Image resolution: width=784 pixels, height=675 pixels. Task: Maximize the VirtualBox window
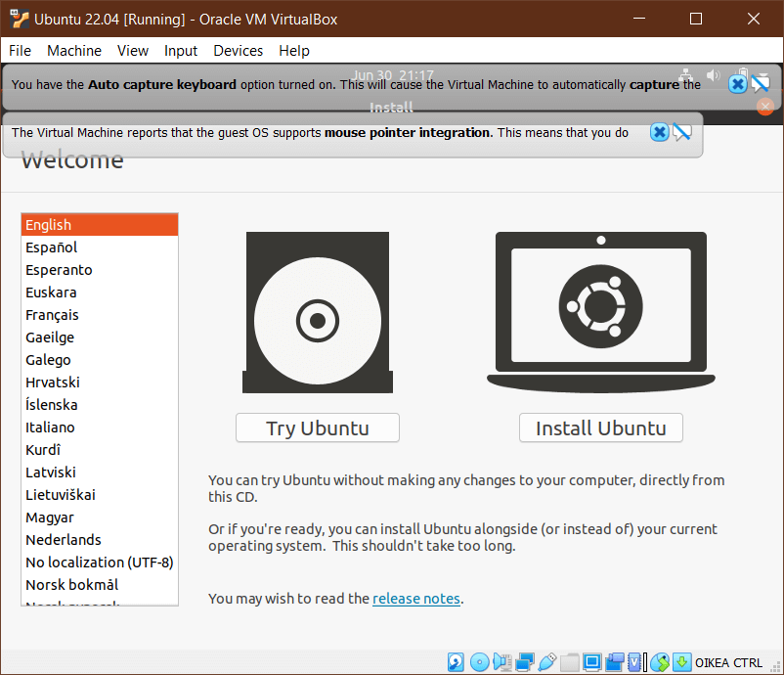pos(695,19)
